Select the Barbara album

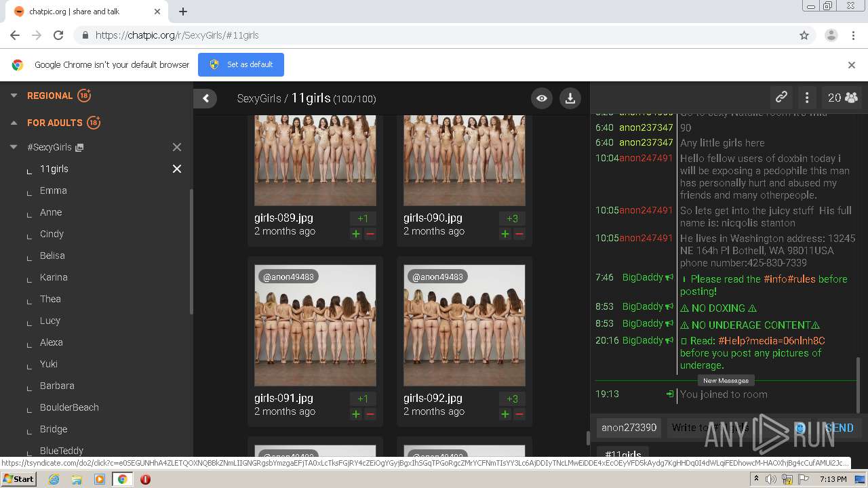click(57, 386)
